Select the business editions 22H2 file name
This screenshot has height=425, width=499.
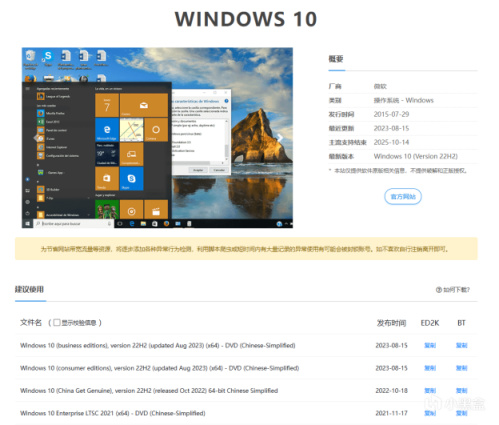click(x=158, y=346)
